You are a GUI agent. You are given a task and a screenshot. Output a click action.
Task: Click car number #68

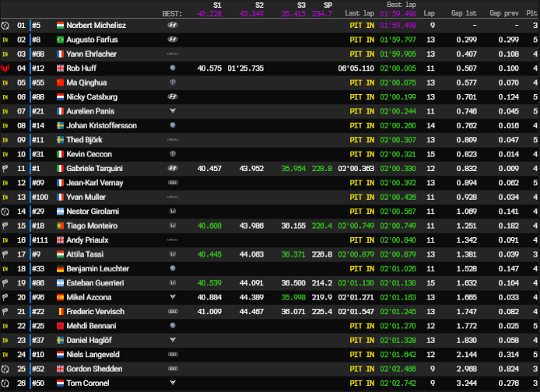[38, 54]
